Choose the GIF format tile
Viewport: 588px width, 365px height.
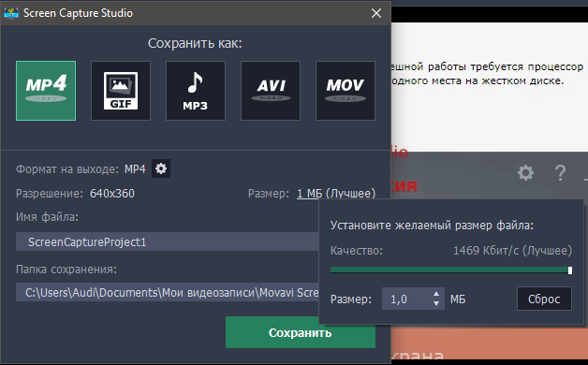point(121,91)
